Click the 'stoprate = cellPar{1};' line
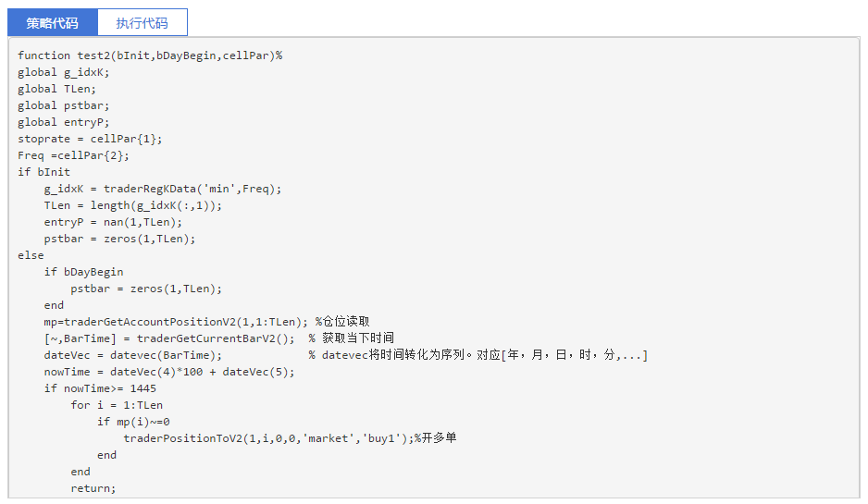The height and width of the screenshot is (504, 868). [90, 139]
